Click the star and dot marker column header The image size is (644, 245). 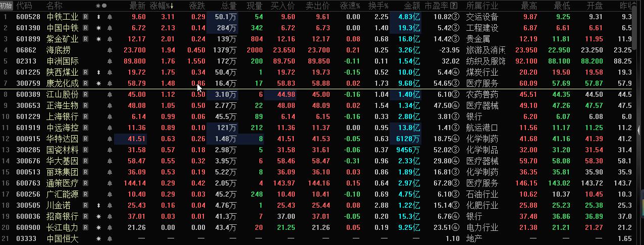tap(101, 6)
